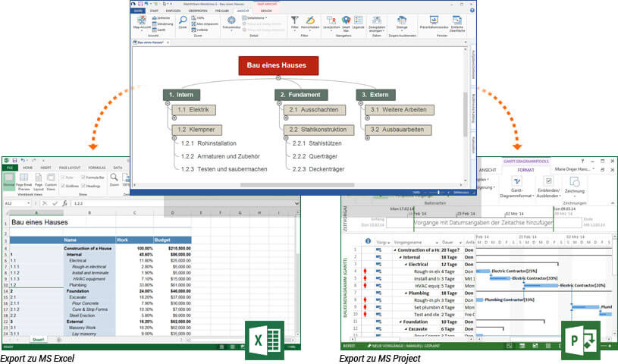Collapse the Electrical summary task in Project
Screen dimensions: 618x364
click(406, 265)
